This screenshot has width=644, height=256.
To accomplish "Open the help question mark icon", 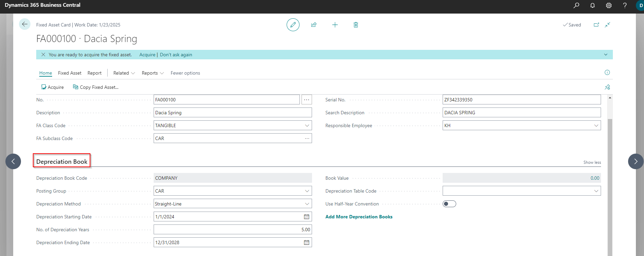I will point(625,5).
